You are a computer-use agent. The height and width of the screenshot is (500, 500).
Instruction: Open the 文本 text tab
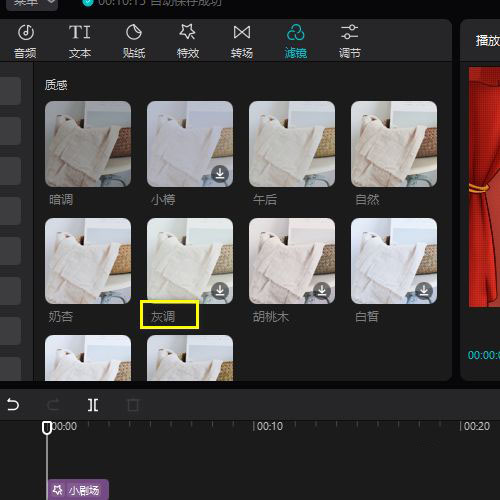(80, 42)
